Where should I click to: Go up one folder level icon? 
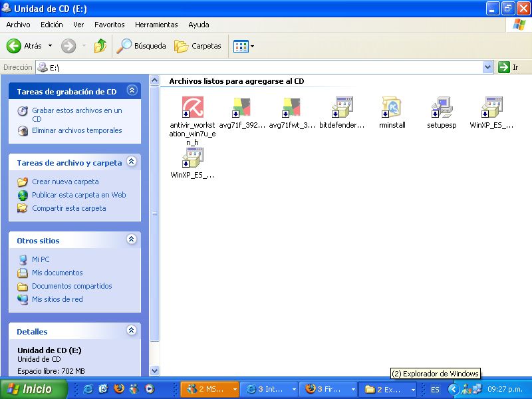pos(100,46)
